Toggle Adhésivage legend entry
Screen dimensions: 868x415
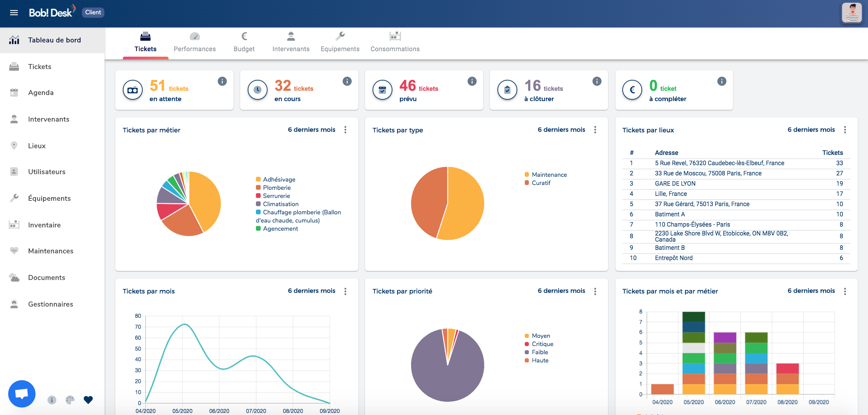click(x=276, y=180)
